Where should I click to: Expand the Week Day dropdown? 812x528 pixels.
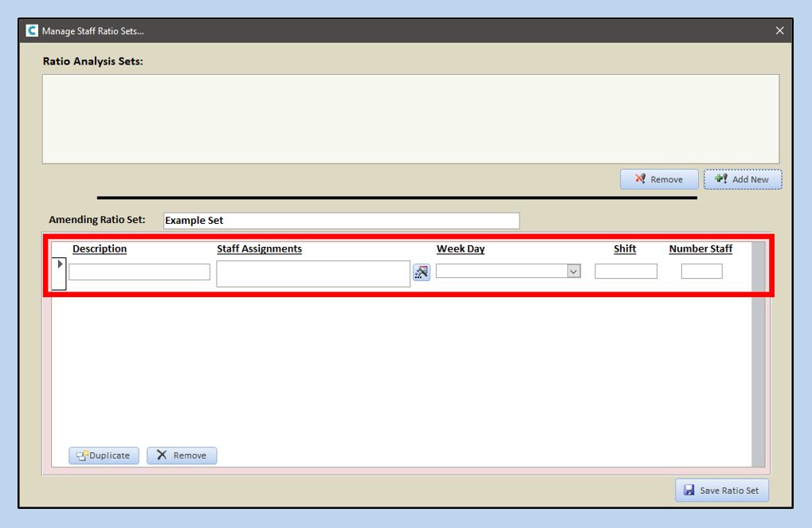573,272
